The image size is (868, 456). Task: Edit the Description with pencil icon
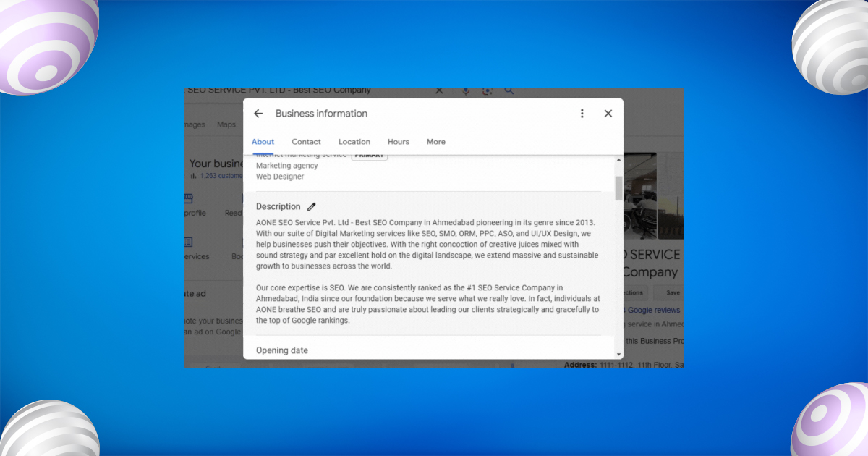click(x=312, y=206)
